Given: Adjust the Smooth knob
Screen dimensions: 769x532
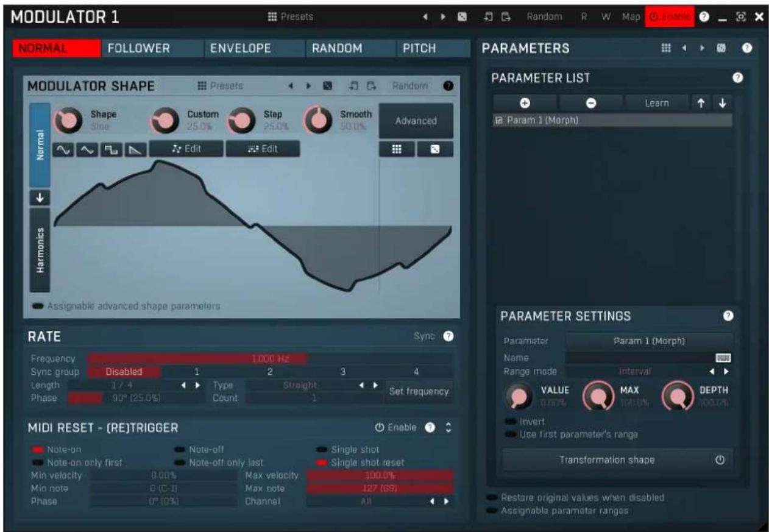Looking at the screenshot, I should (317, 121).
